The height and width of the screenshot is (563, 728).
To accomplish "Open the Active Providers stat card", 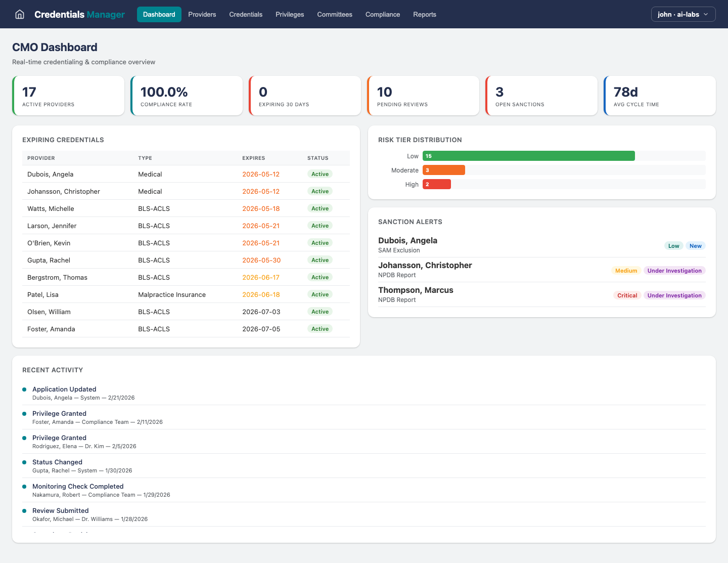I will click(68, 96).
